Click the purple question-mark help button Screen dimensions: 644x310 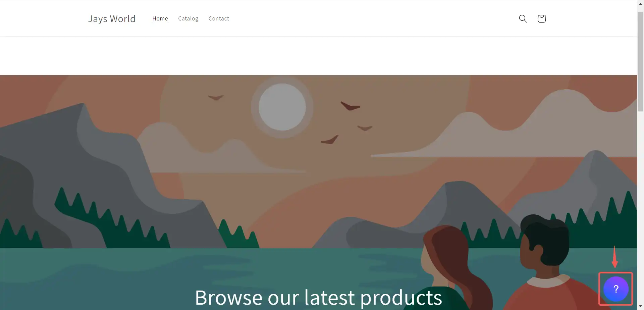[x=616, y=289]
